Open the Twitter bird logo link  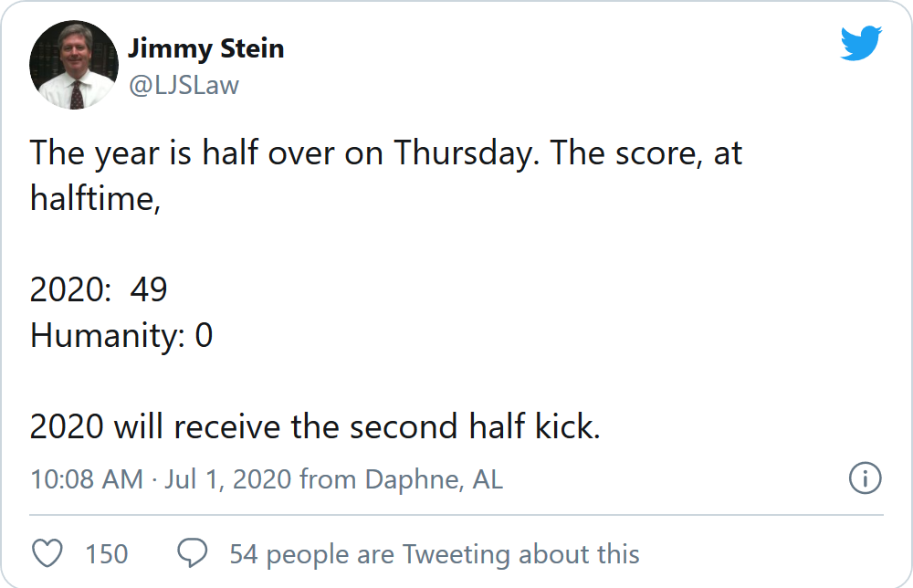click(861, 43)
